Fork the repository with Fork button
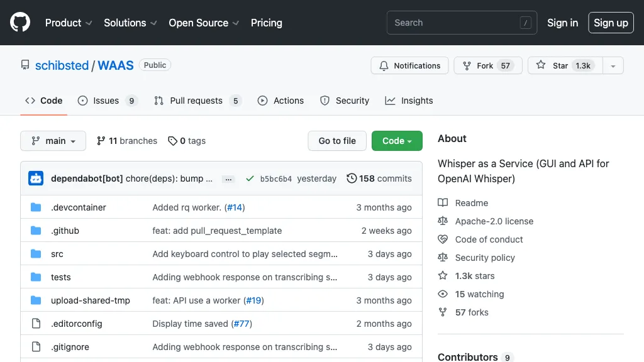 click(x=487, y=65)
